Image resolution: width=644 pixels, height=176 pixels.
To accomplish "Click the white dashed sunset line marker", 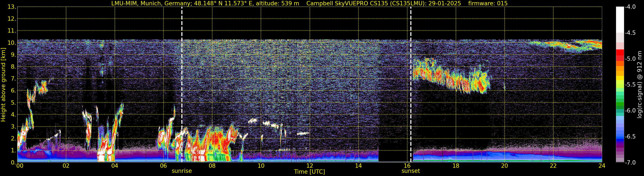I will click(x=411, y=85).
